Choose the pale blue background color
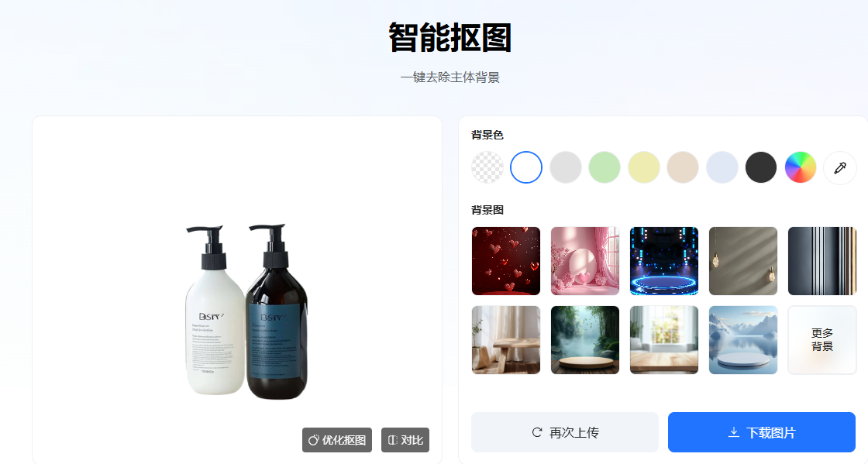 pos(722,167)
